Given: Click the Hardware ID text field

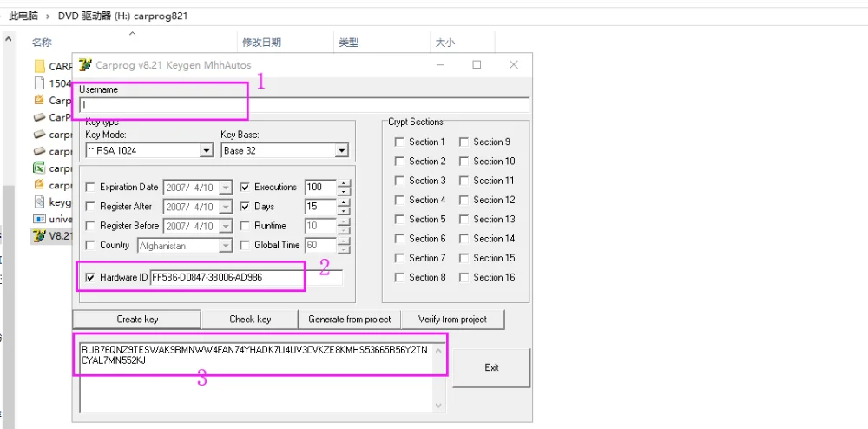Looking at the screenshot, I should point(246,277).
